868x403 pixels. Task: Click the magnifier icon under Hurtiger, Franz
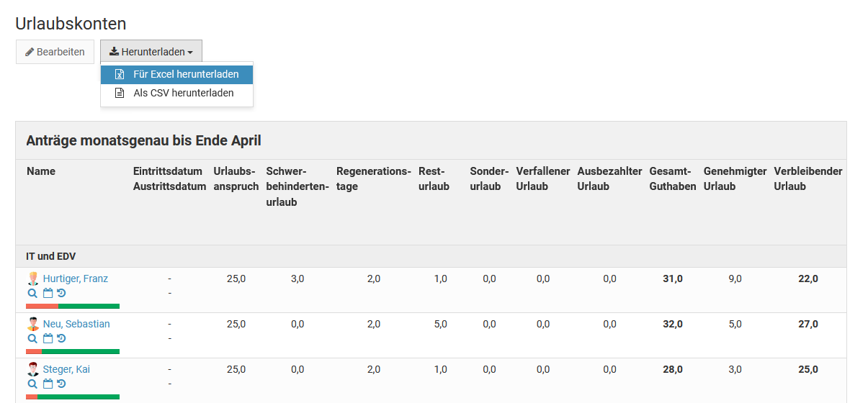coord(32,293)
